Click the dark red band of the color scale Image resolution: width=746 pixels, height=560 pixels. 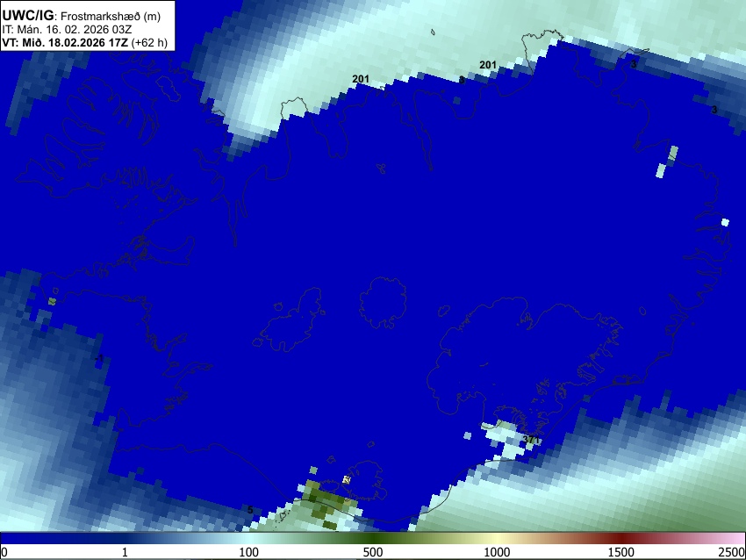(621, 539)
